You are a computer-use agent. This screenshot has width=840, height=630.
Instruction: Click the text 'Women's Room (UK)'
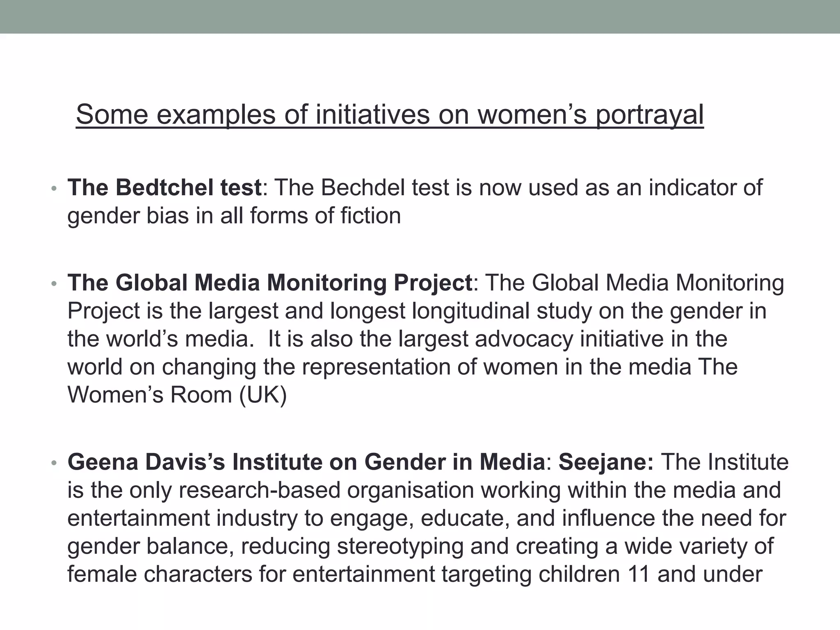(177, 395)
